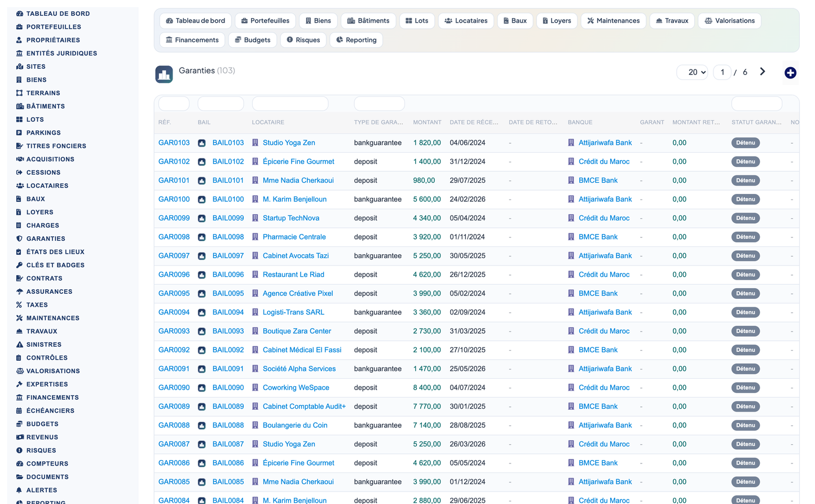
Task: Open tenant Startup TechNova link
Action: coord(291,218)
